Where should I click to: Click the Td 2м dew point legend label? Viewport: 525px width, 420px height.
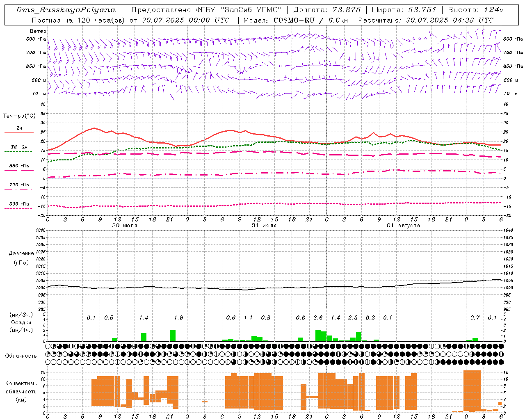[x=19, y=147]
